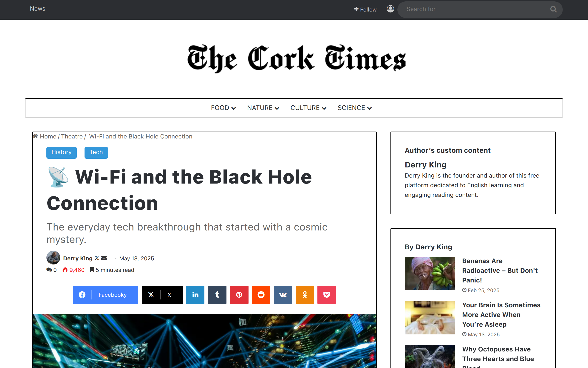588x368 pixels.
Task: Open the News top menu item
Action: click(x=38, y=9)
